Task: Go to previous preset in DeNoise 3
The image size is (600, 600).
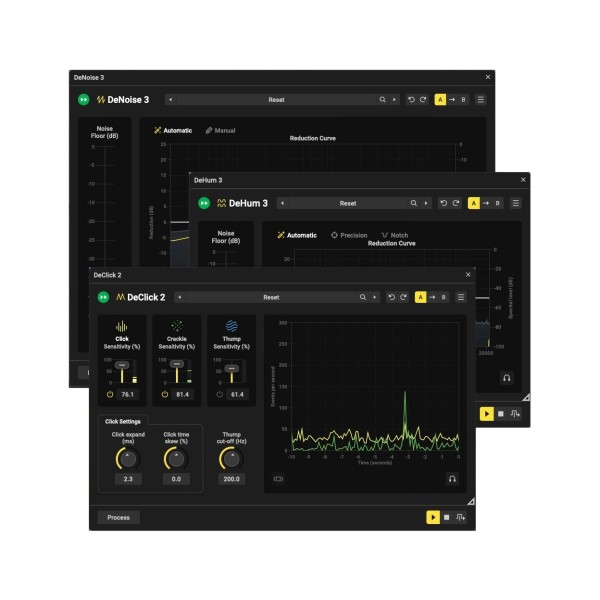Action: pyautogui.click(x=171, y=100)
